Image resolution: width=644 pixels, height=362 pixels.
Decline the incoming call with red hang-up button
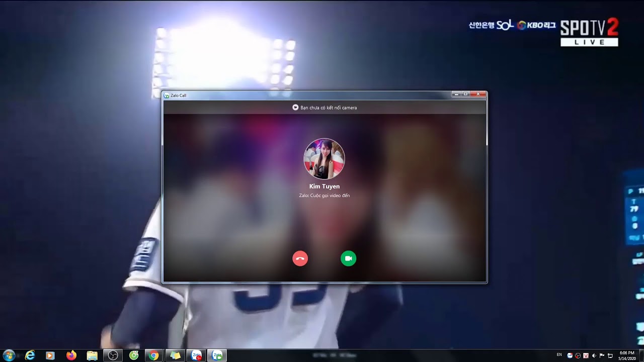[300, 258]
